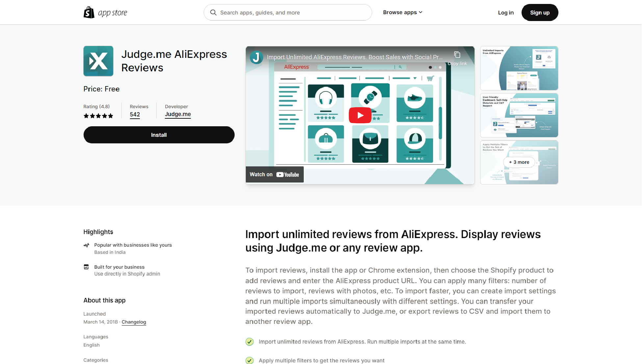Screen dimensions: 642x364
Task: Show the + 3 more screenshots
Action: (x=519, y=162)
